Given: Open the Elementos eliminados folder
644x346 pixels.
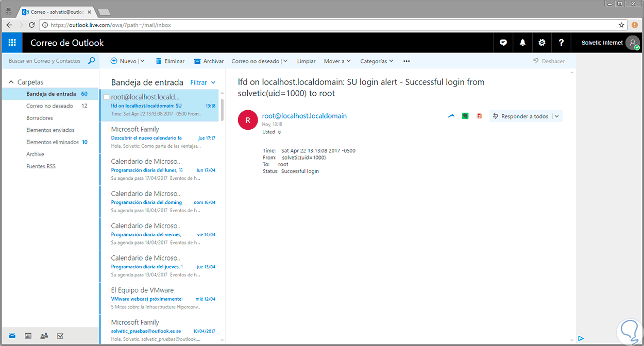Looking at the screenshot, I should click(x=50, y=142).
